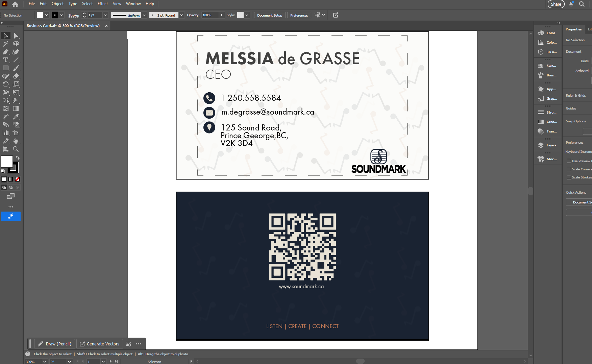Open the Object menu
This screenshot has width=592, height=364.
pos(57,4)
